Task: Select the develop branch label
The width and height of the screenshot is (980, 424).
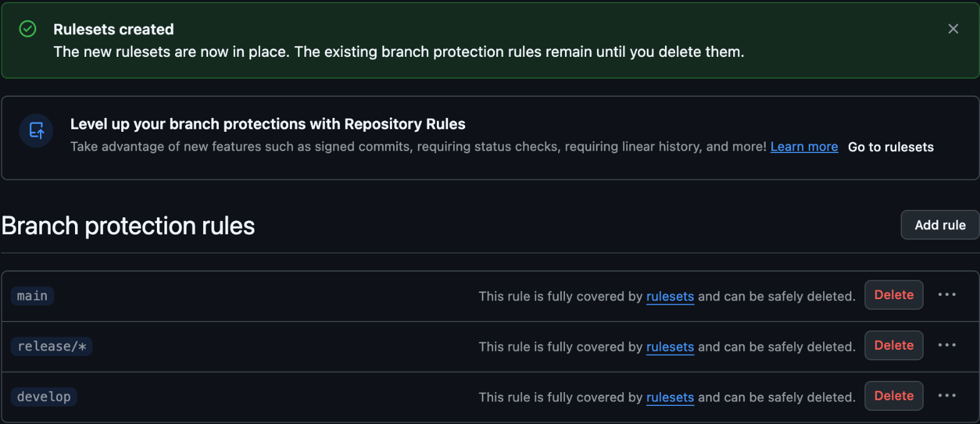Action: click(44, 397)
